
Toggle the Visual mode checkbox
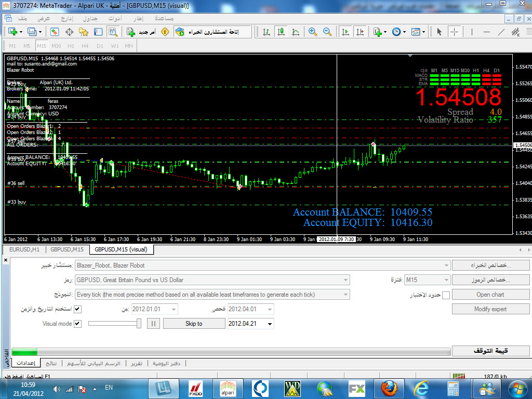(77, 324)
